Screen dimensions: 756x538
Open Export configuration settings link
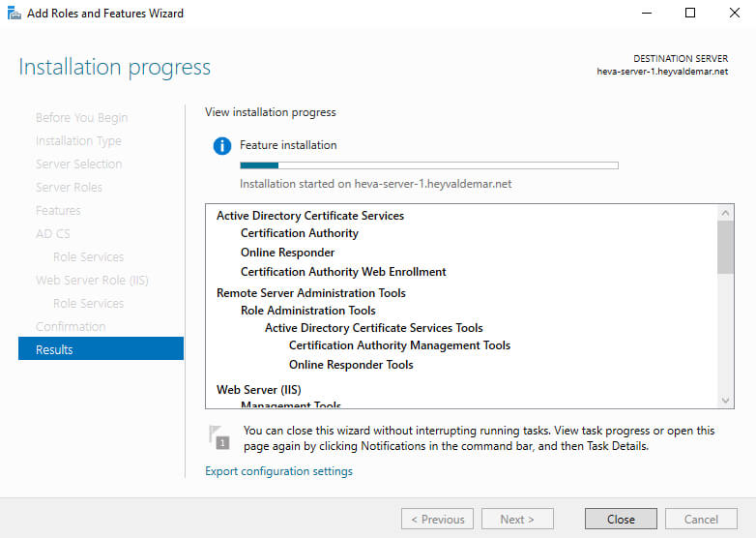coord(278,471)
